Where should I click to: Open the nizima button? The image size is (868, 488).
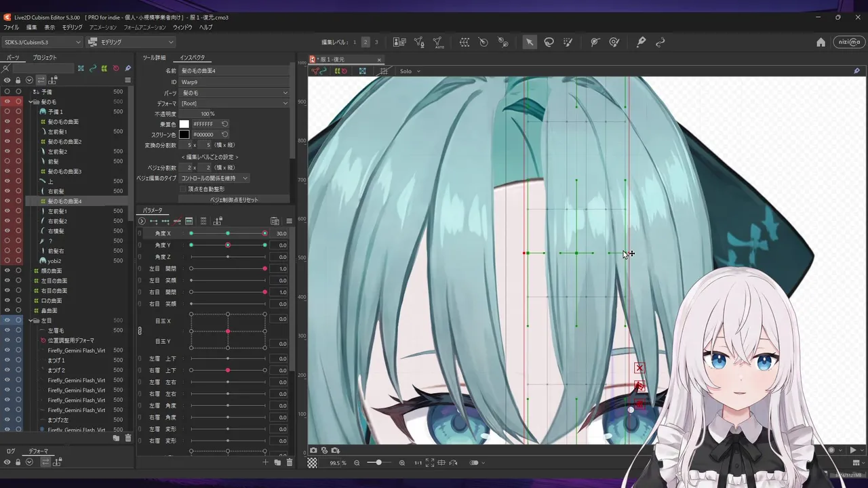tap(848, 42)
